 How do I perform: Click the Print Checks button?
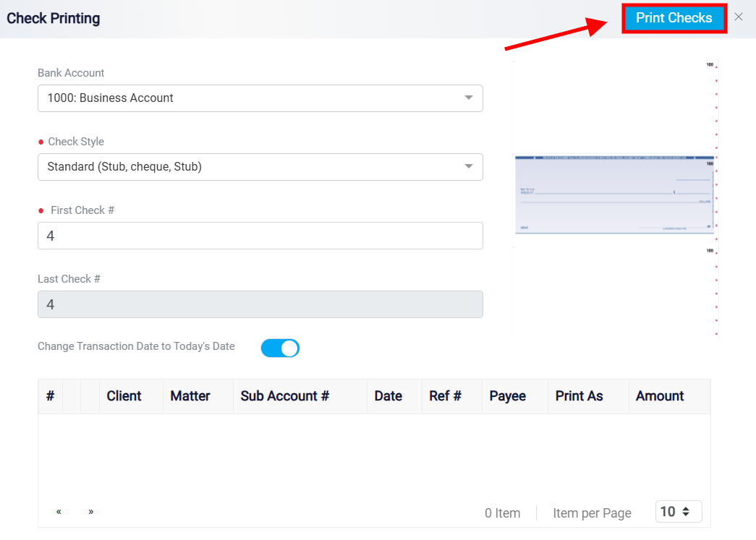tap(674, 18)
